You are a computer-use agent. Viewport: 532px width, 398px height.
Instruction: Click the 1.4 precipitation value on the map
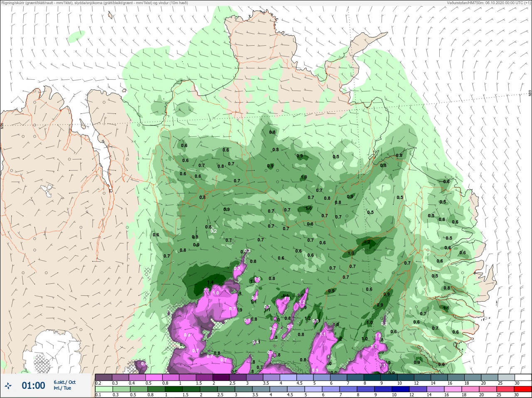click(210, 283)
